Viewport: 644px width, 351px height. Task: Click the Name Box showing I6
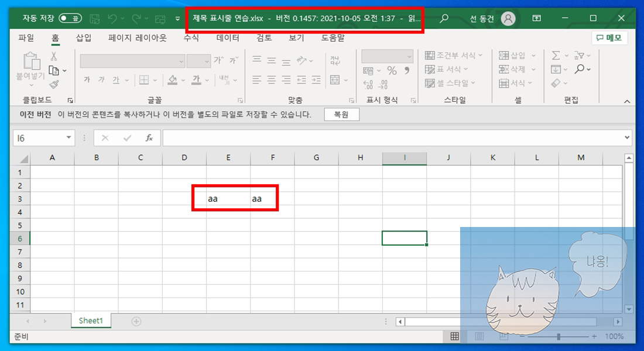[43, 138]
